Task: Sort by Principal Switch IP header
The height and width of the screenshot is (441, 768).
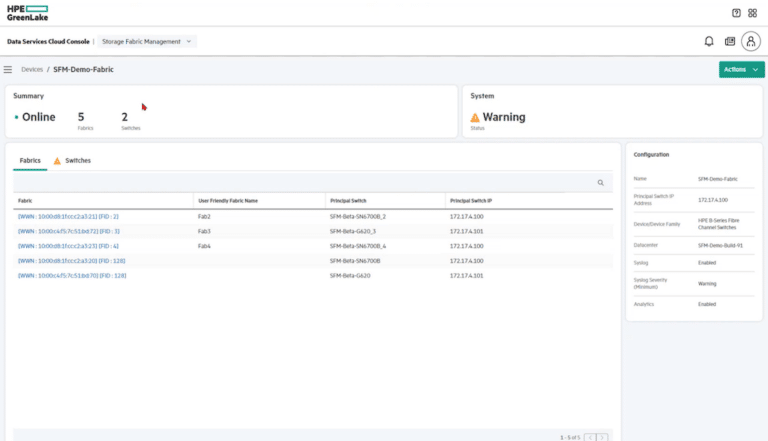Action: (x=471, y=201)
